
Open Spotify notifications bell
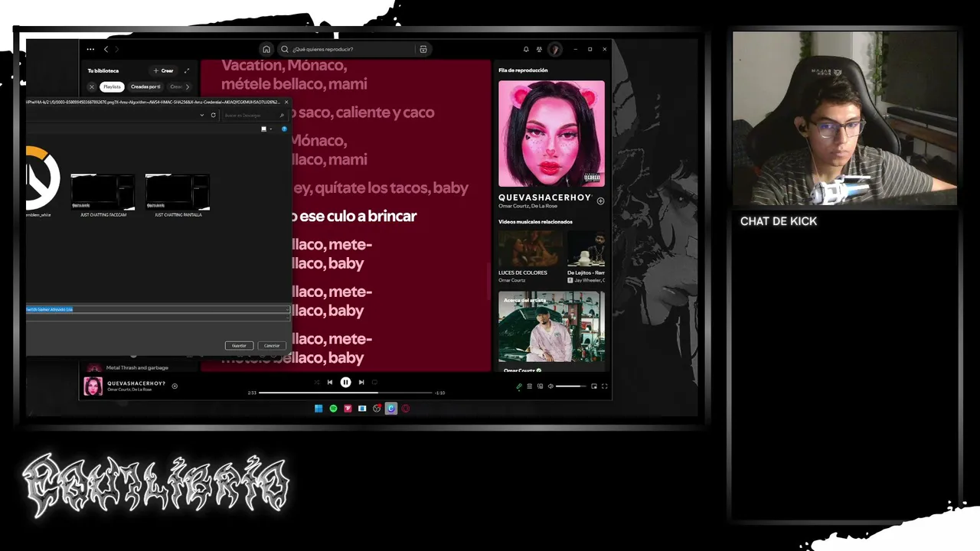526,49
